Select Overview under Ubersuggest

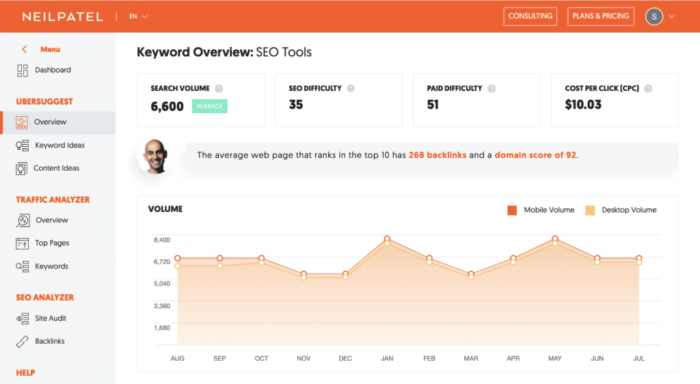tap(58, 122)
